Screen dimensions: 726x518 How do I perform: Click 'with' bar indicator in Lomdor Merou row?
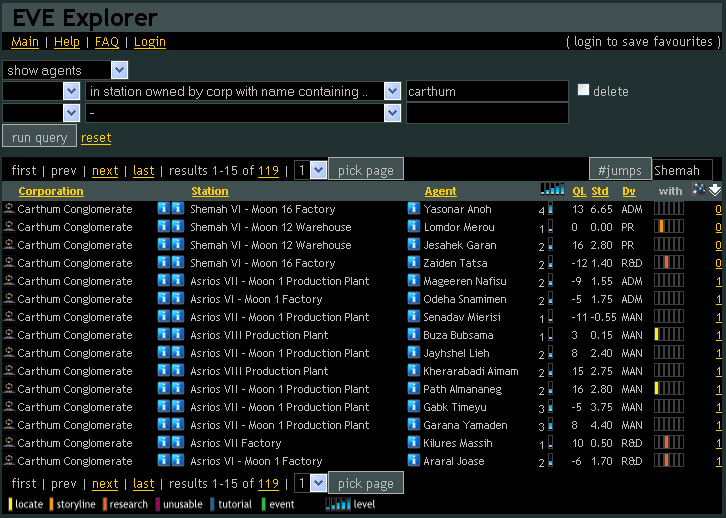669,226
